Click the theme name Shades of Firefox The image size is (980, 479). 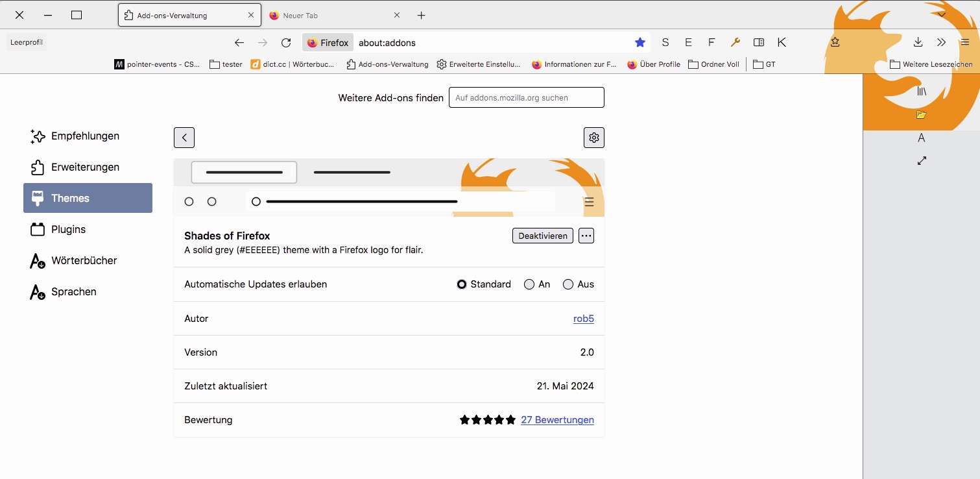coord(227,236)
